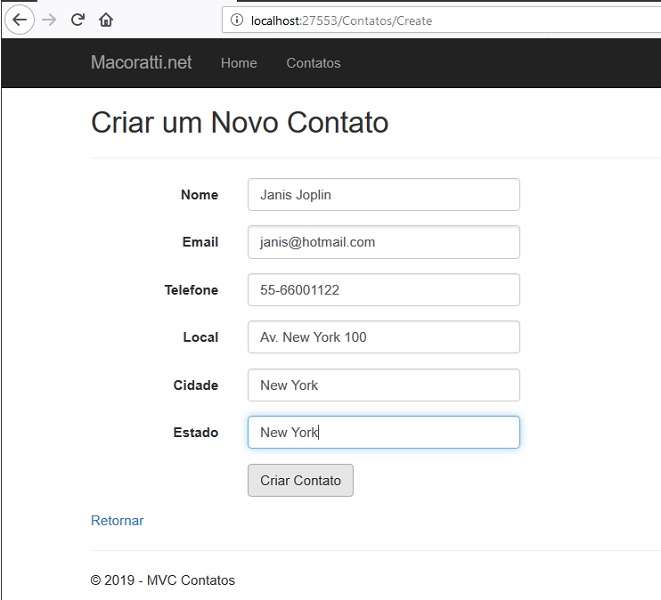
Task: Focus the Email input field
Action: pyautogui.click(x=384, y=242)
